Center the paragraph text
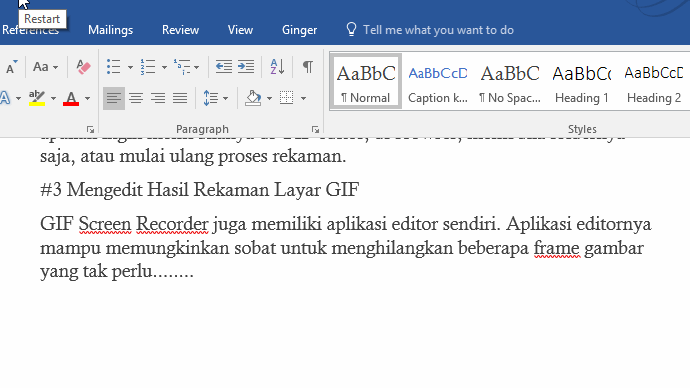Screen dimensions: 690x388 [x=136, y=98]
